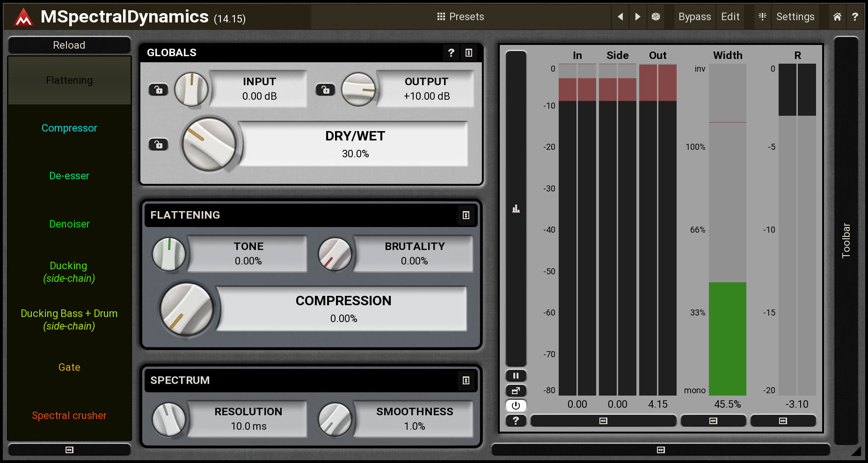Toggle the Dry/Wet parameter lock
Viewport: 868px width, 463px height.
(158, 145)
